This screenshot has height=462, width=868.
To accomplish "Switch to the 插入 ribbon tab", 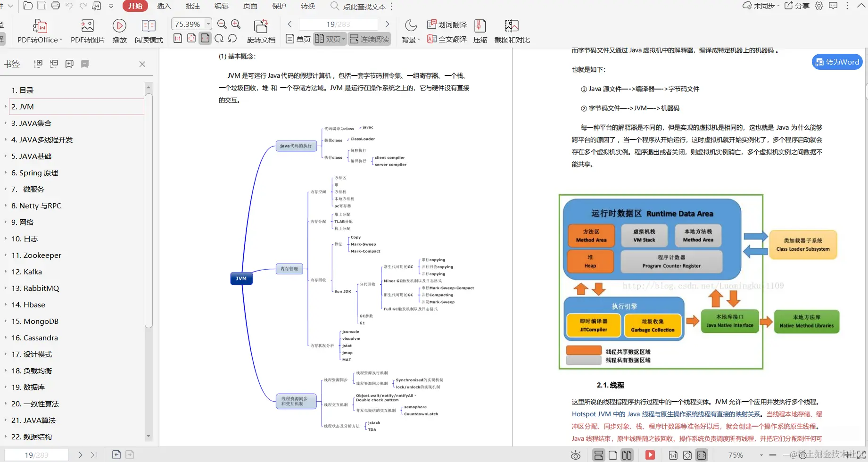I will point(164,6).
